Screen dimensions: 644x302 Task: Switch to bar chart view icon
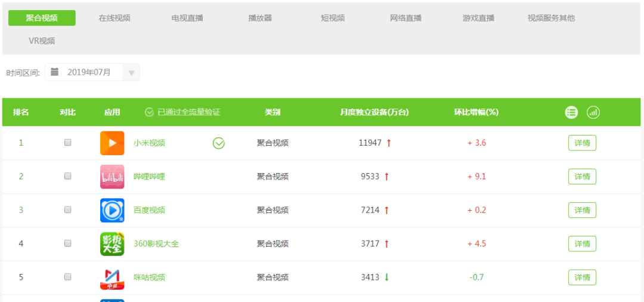(593, 112)
